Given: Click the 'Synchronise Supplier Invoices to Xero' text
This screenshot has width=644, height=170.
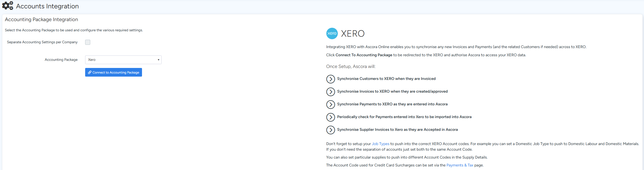Looking at the screenshot, I should [x=397, y=130].
